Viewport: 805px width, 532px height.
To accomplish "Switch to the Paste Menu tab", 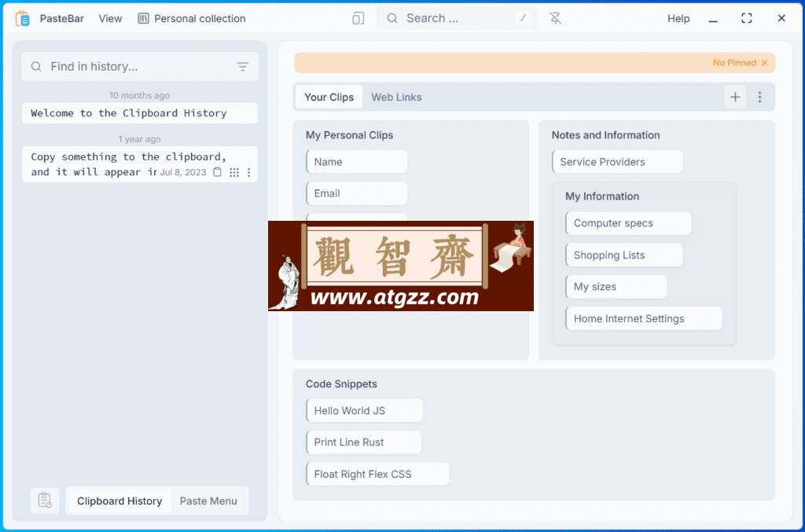I will coord(208,501).
